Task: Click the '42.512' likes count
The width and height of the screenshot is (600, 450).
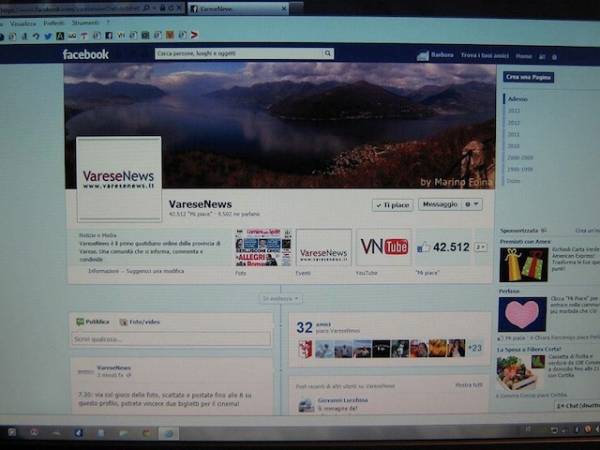Action: coord(451,247)
